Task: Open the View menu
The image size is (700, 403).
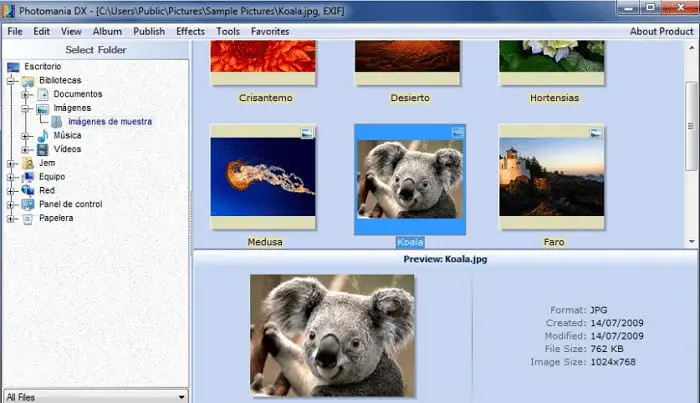Action: (x=71, y=31)
